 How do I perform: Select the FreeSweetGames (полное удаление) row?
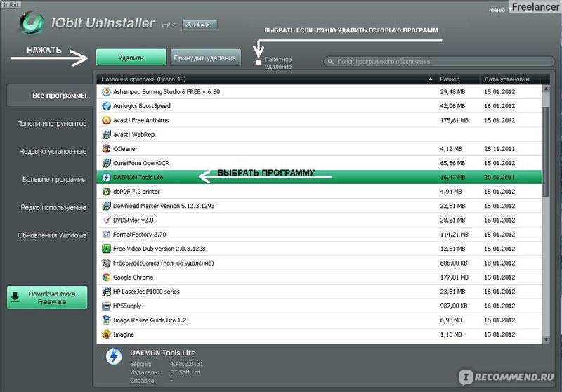(319, 263)
